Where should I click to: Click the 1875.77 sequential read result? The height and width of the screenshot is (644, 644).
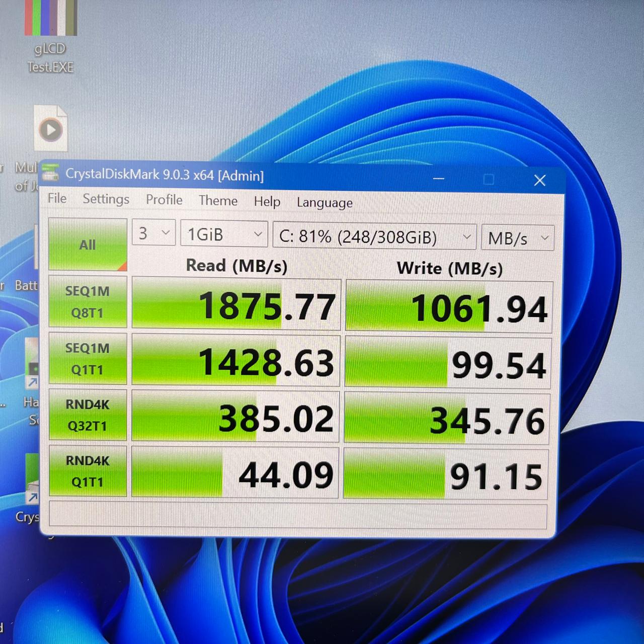click(236, 305)
